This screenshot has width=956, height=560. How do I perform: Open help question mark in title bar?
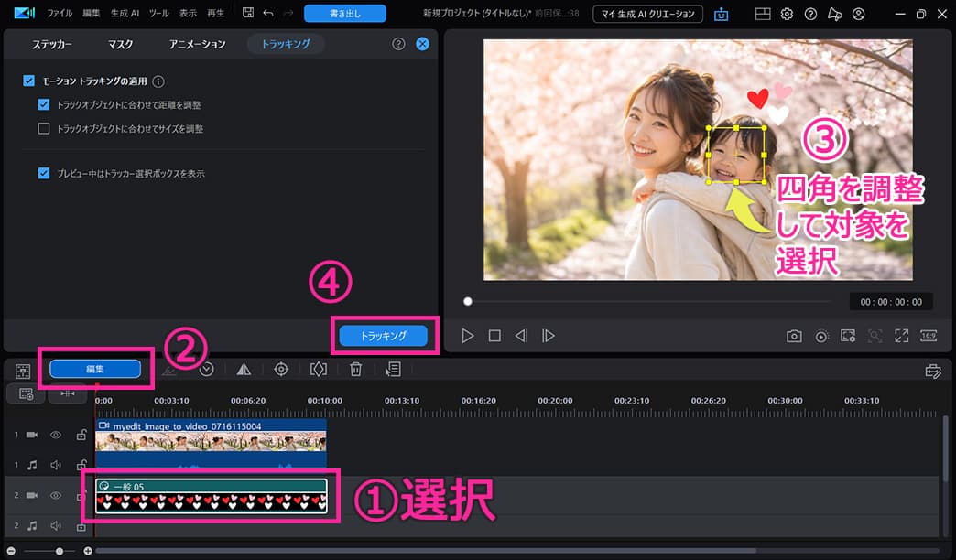(x=811, y=14)
